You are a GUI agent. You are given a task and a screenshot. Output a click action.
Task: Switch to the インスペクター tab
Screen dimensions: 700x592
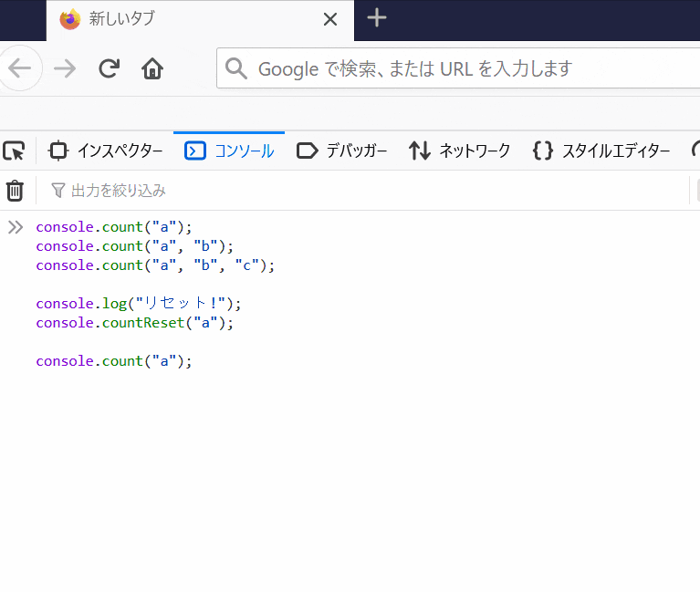point(105,151)
